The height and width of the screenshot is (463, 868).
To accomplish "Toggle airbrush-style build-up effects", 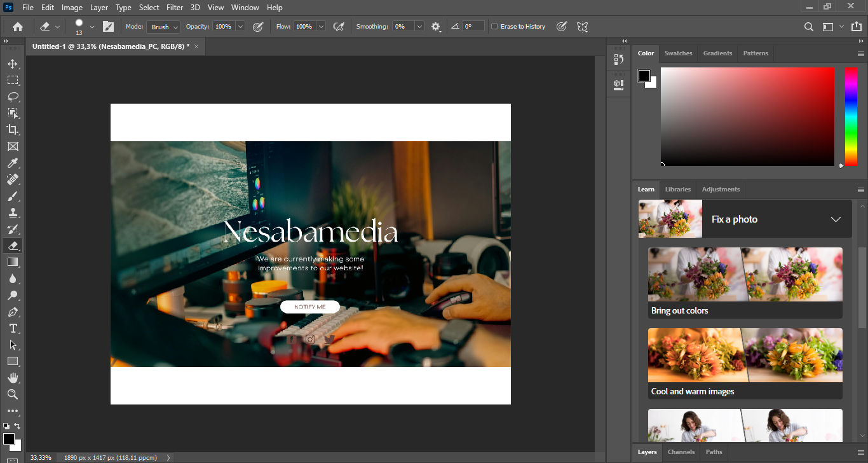I will click(x=339, y=27).
